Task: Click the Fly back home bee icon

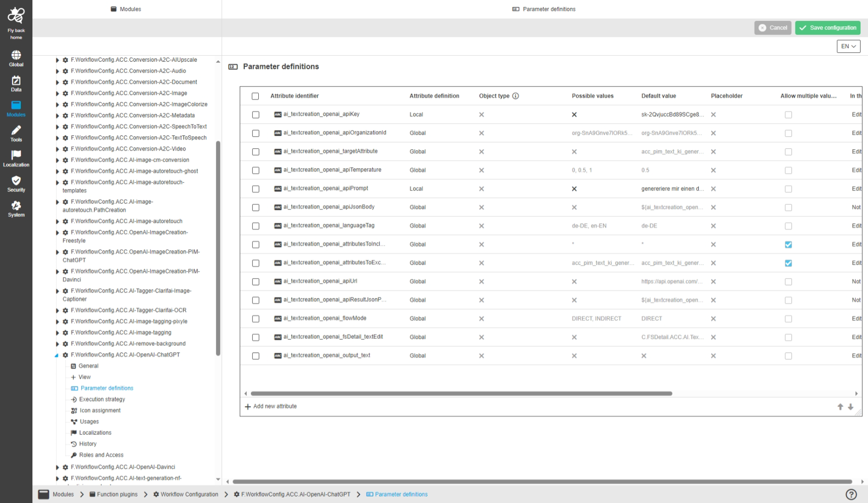Action: [x=16, y=16]
